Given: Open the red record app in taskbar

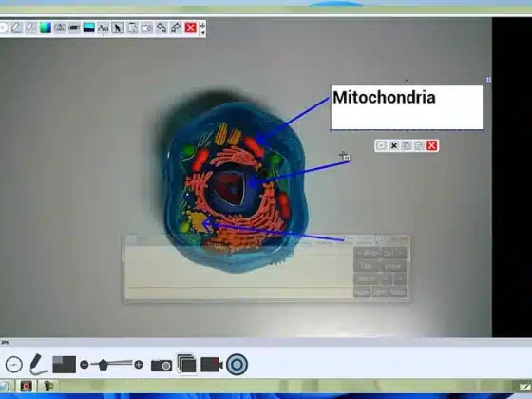Looking at the screenshot, I should (x=27, y=386).
